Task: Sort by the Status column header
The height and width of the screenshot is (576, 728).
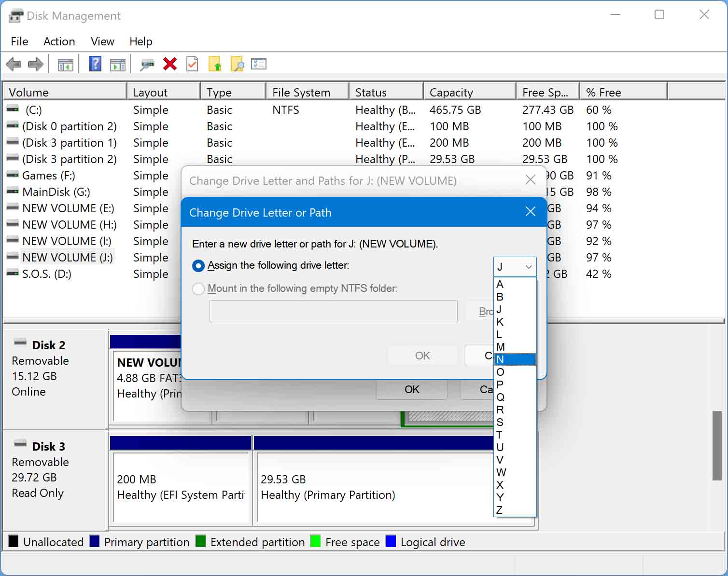Action: point(386,92)
